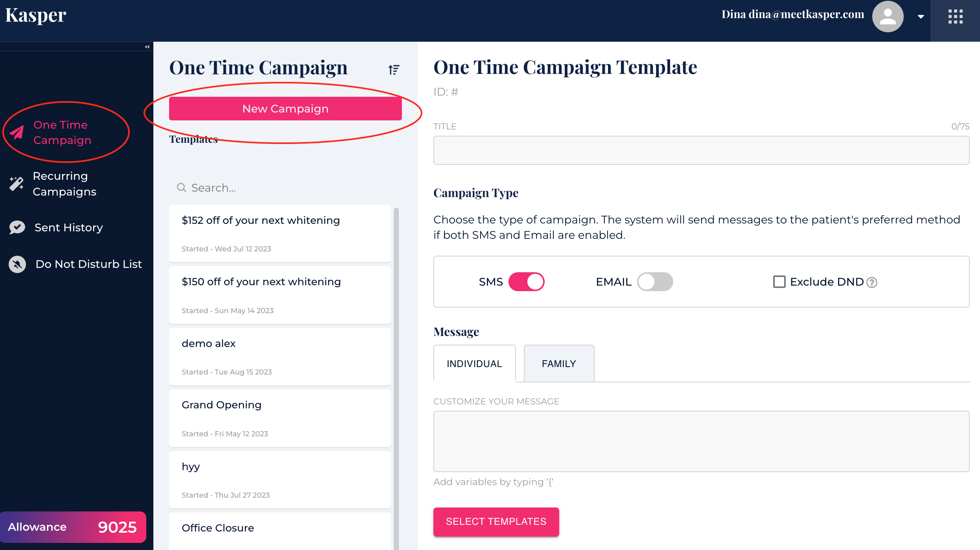This screenshot has width=980, height=550.
Task: Click the user profile avatar
Action: [888, 17]
